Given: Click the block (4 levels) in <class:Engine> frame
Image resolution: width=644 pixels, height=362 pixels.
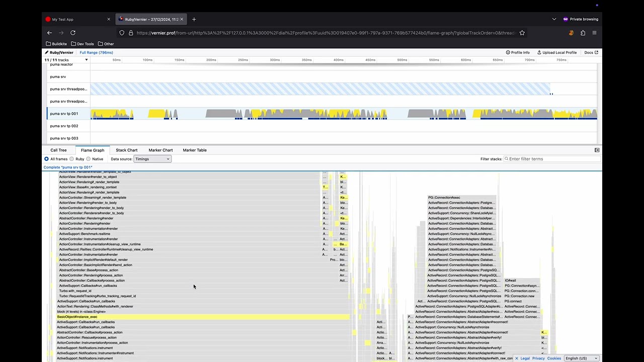Looking at the screenshot, I should coord(203,312).
